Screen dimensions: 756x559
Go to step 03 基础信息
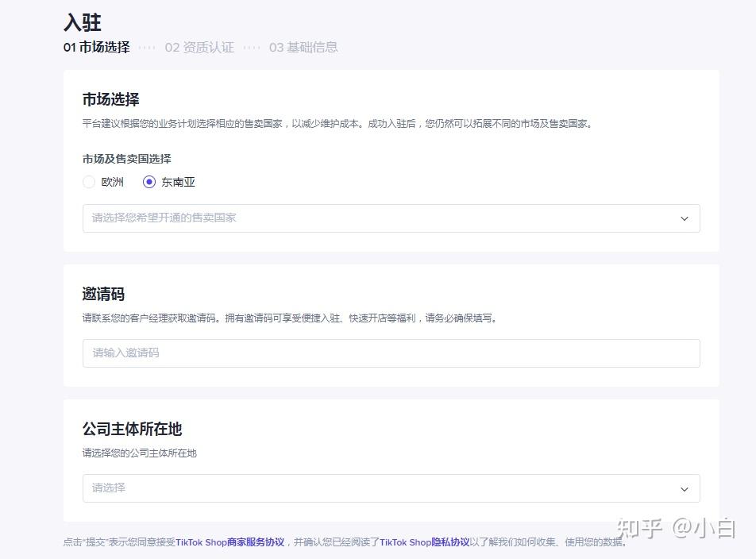coord(303,47)
